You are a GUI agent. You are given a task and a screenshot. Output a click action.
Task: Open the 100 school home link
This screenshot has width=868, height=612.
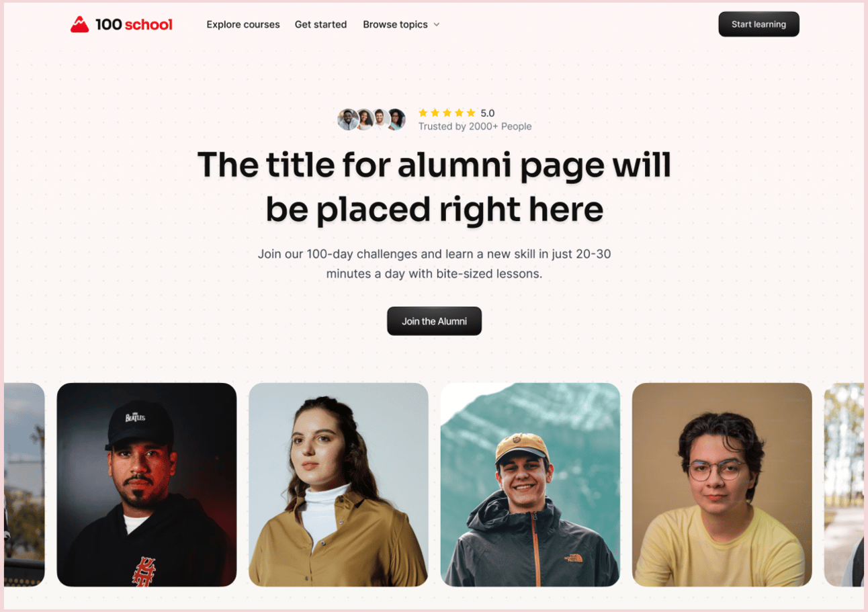[x=122, y=24]
